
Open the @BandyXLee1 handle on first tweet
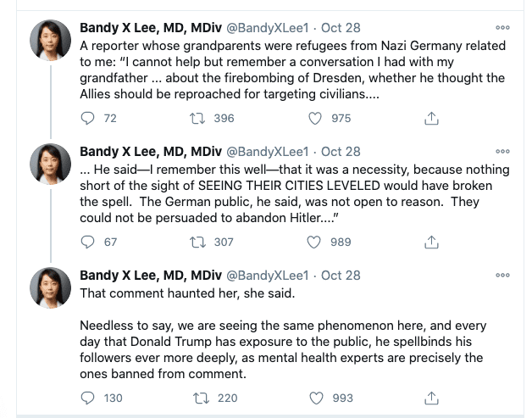[268, 28]
